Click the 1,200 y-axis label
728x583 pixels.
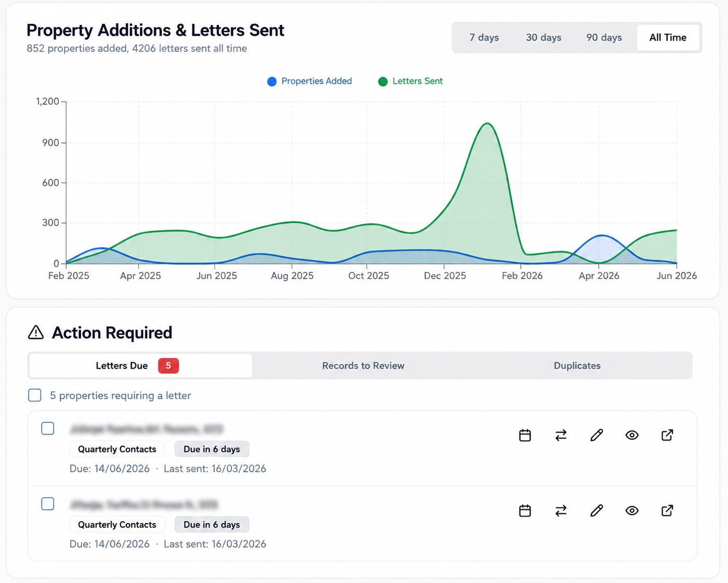47,101
